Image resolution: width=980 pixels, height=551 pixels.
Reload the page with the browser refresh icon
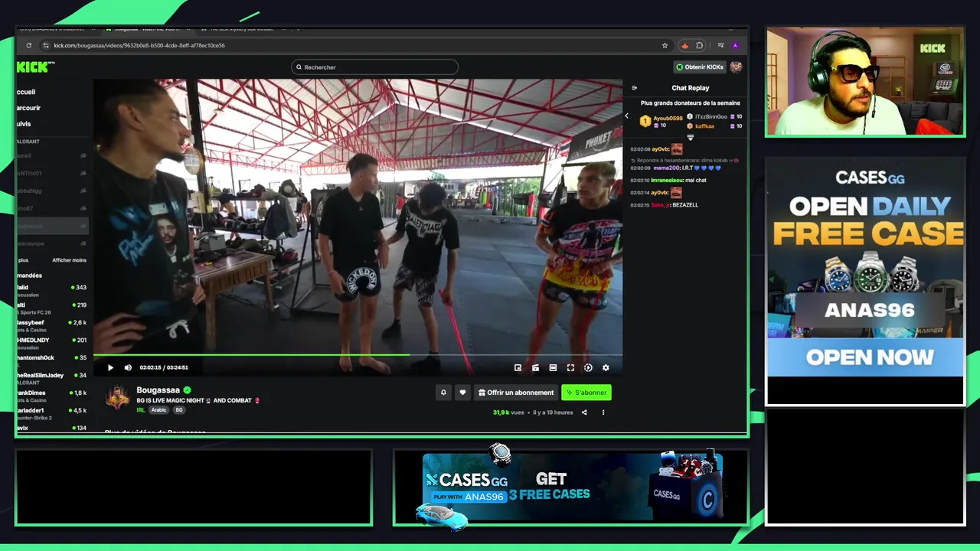29,45
